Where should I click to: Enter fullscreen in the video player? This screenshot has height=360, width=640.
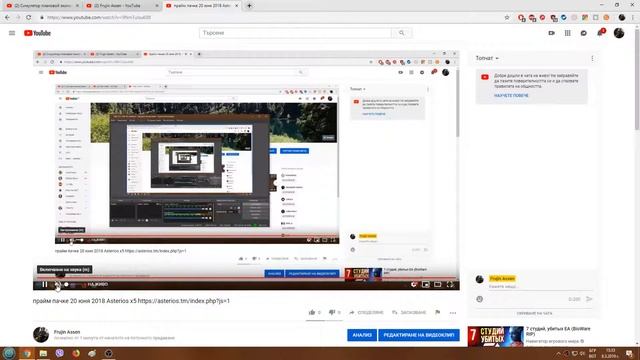point(450,284)
